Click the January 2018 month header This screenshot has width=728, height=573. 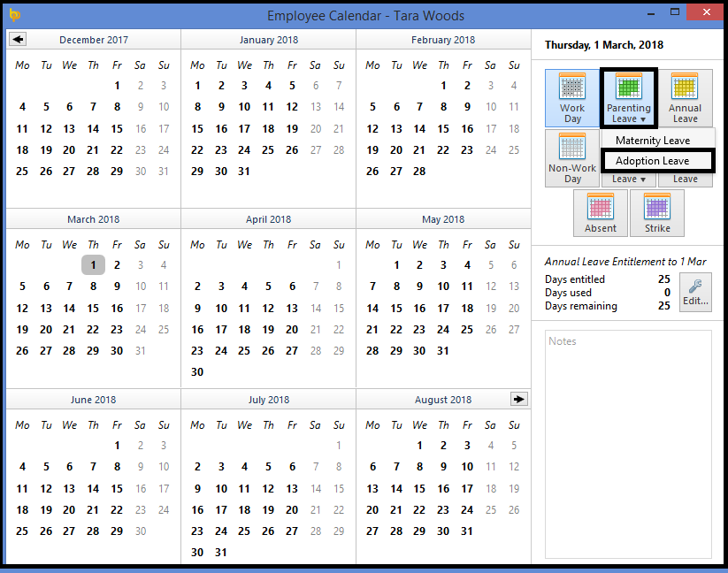(x=269, y=40)
